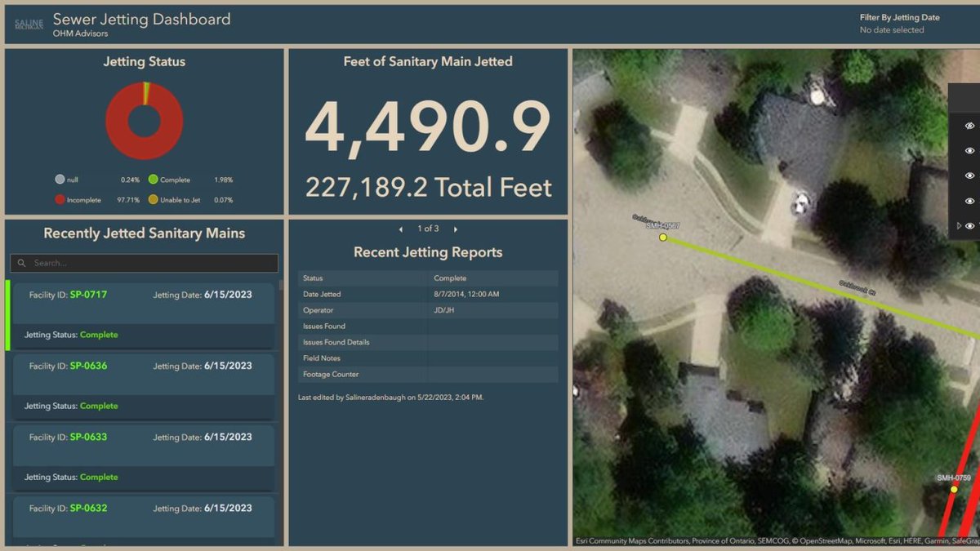This screenshot has width=980, height=551.
Task: Click the Status row in Recent Jetting Reports
Action: pyautogui.click(x=428, y=278)
